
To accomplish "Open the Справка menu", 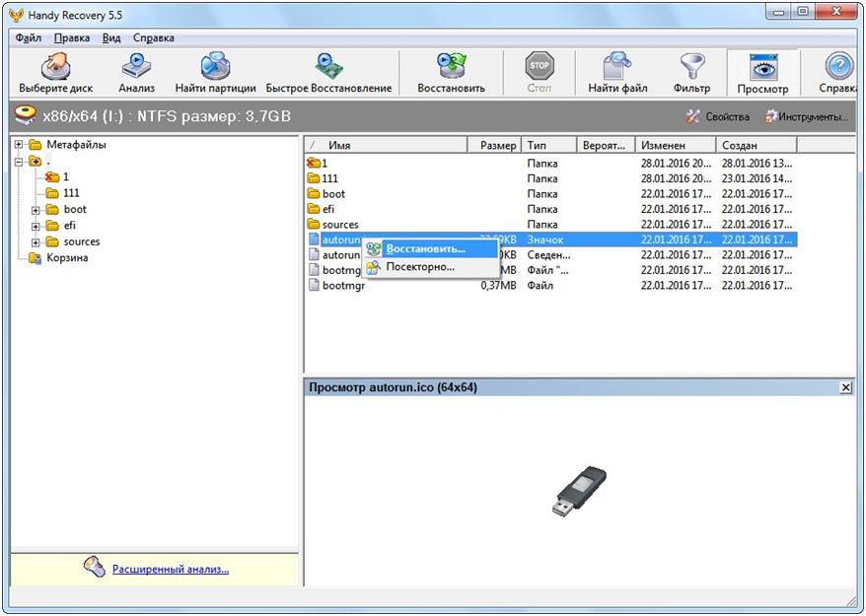I will coord(154,38).
